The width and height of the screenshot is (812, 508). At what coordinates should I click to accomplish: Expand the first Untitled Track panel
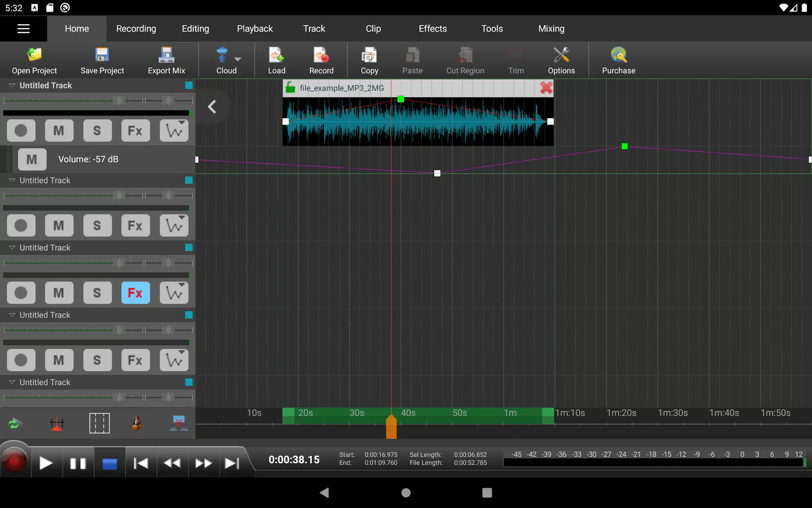[12, 85]
